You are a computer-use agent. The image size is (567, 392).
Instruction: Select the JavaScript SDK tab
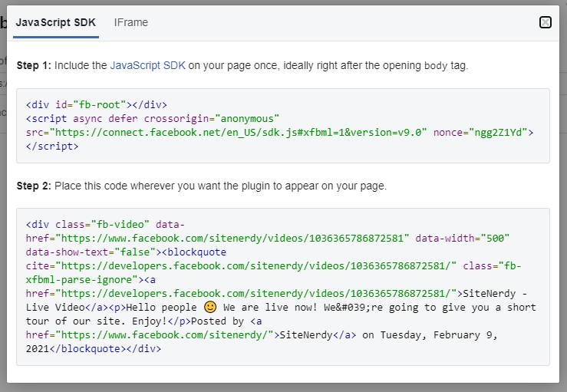pos(56,22)
